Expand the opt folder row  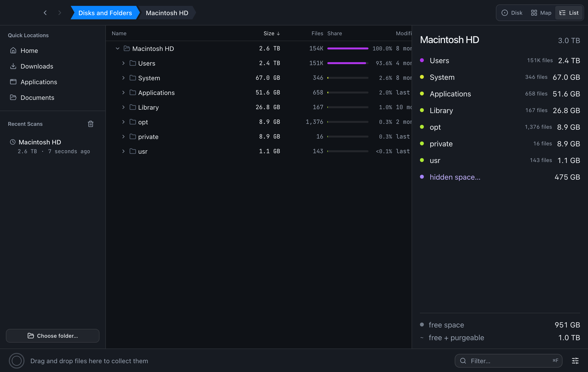point(123,122)
